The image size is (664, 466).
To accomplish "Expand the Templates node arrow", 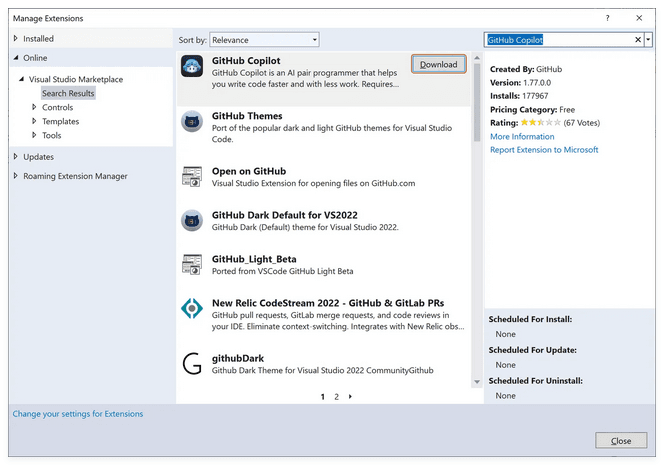I will [x=34, y=121].
